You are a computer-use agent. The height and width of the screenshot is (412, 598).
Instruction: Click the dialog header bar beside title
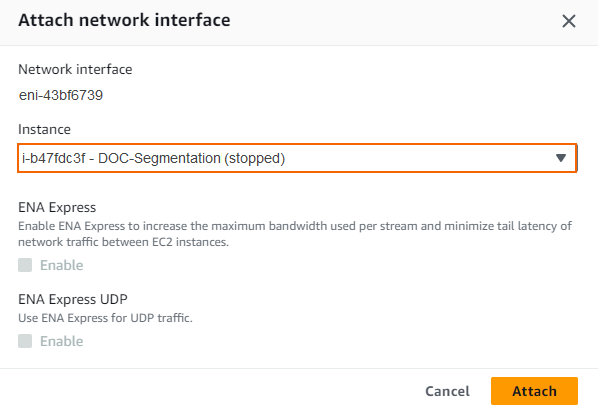pyautogui.click(x=393, y=21)
